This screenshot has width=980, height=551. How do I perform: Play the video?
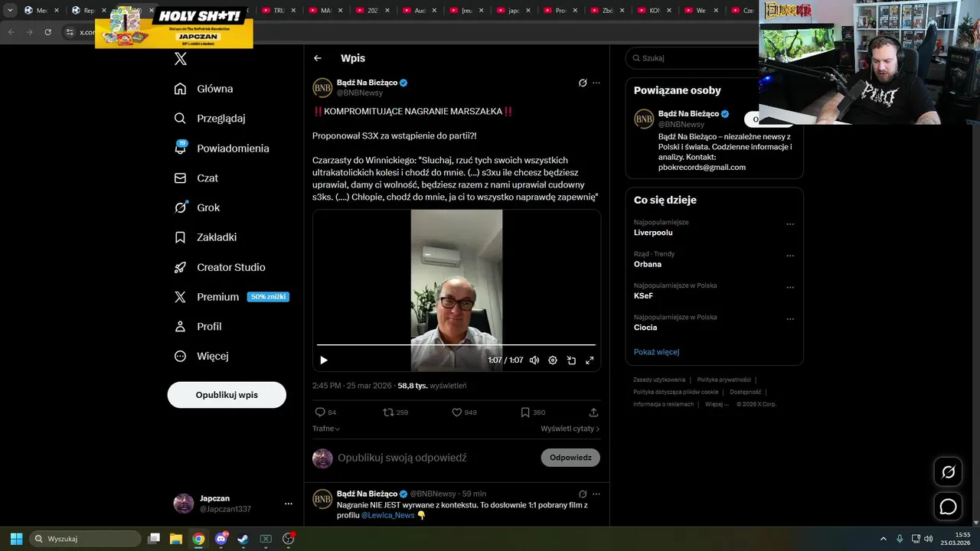click(x=324, y=360)
